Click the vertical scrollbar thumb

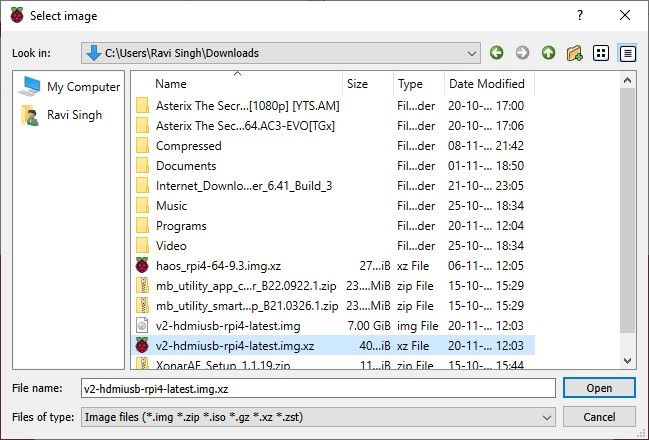tap(627, 209)
